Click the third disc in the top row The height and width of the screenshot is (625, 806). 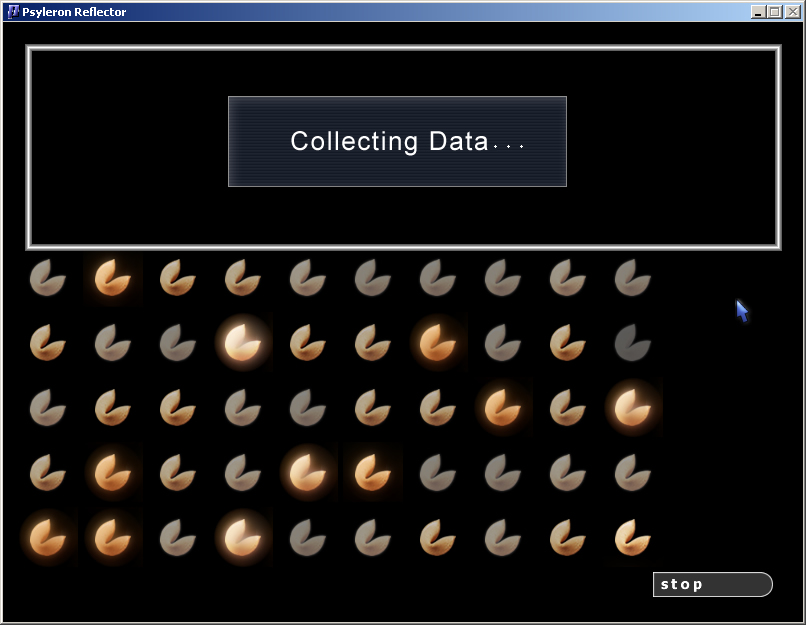[x=178, y=278]
